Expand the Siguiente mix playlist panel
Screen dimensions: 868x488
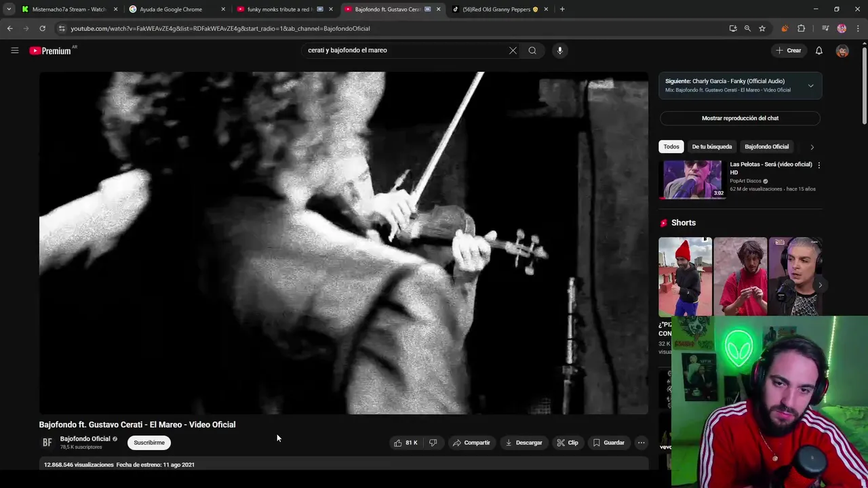tap(810, 86)
